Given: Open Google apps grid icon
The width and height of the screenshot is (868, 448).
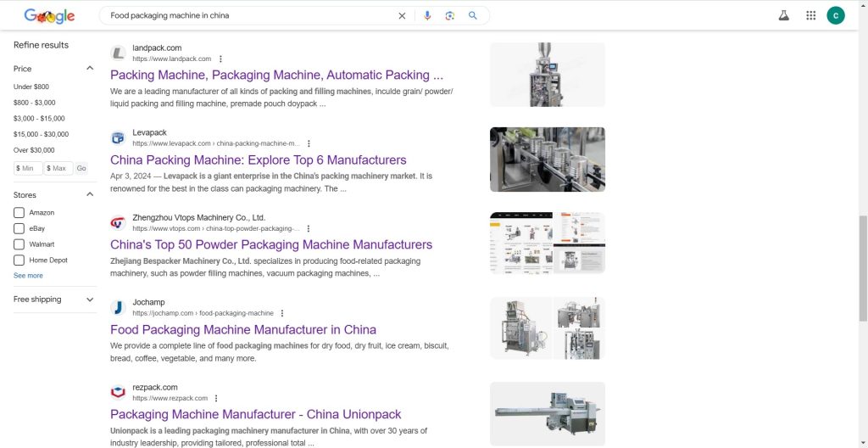Looking at the screenshot, I should click(810, 15).
